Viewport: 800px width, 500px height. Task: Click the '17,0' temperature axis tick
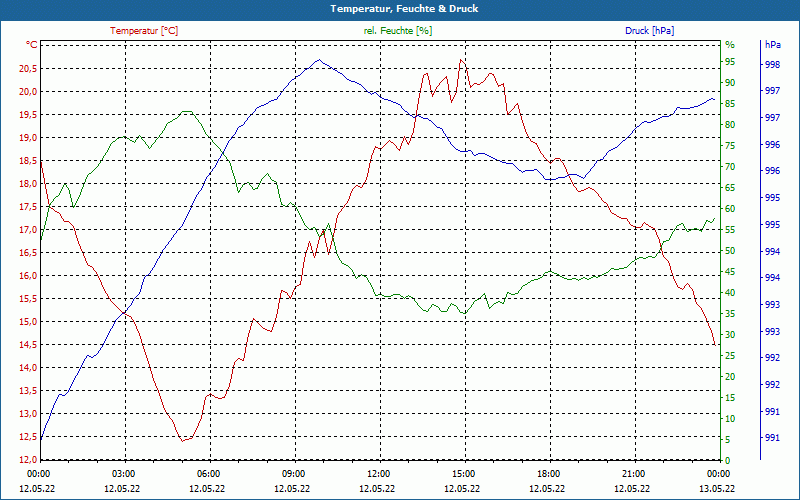point(28,229)
